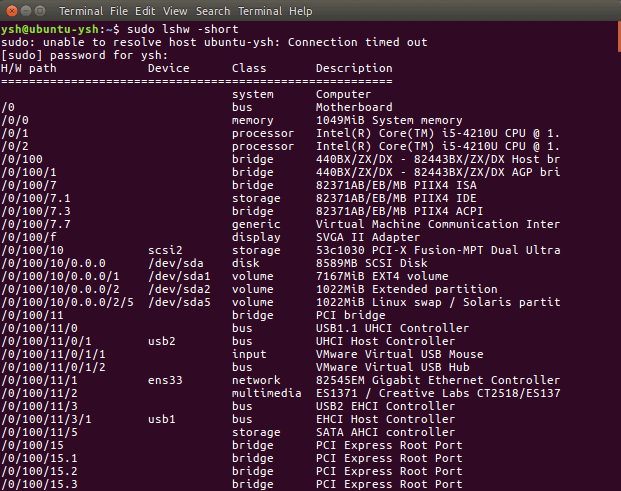Click the '[sudo] password for ysh:' line
Image resolution: width=621 pixels, height=491 pixels.
[x=84, y=55]
